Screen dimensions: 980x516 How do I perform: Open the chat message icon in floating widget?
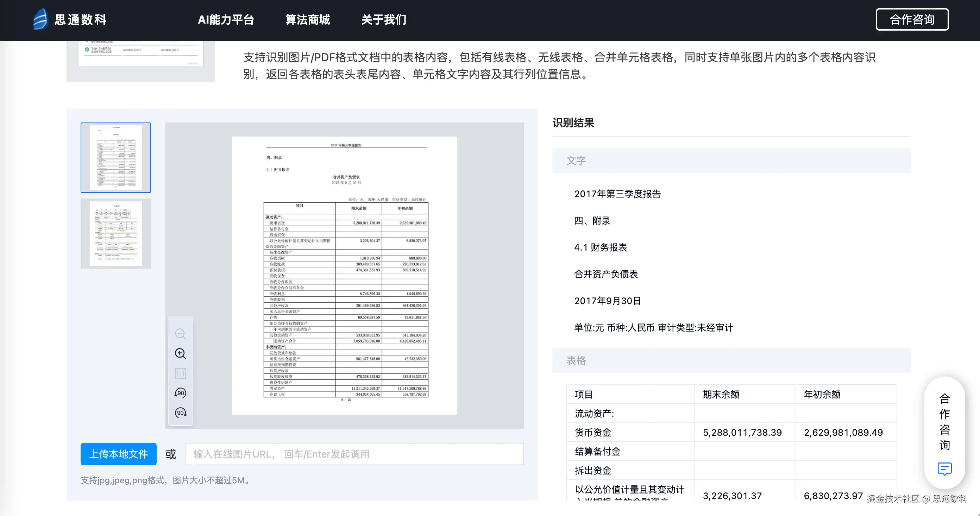click(x=944, y=468)
